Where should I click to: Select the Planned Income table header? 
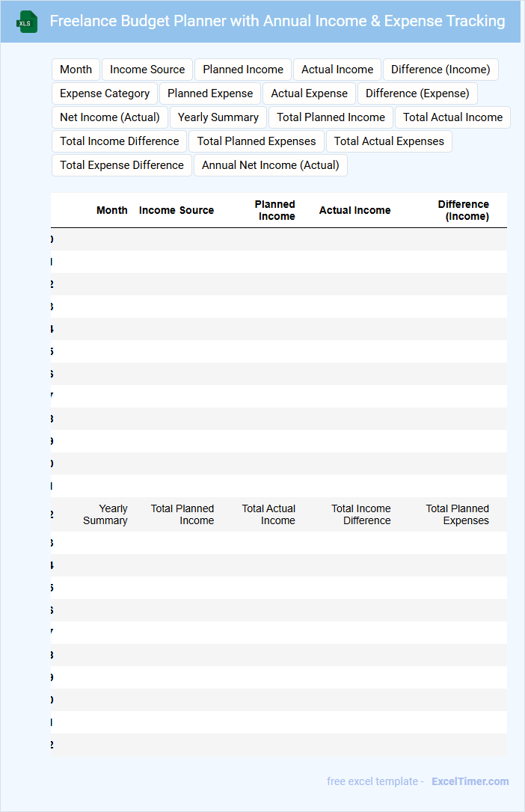click(275, 210)
